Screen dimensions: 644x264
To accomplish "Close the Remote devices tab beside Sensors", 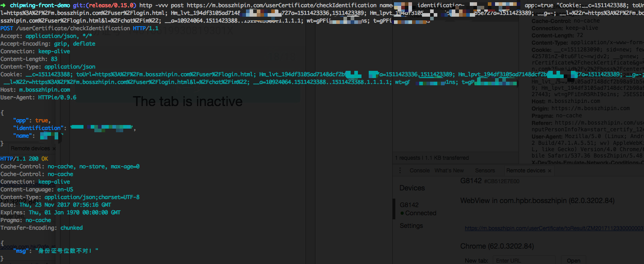I will [549, 171].
